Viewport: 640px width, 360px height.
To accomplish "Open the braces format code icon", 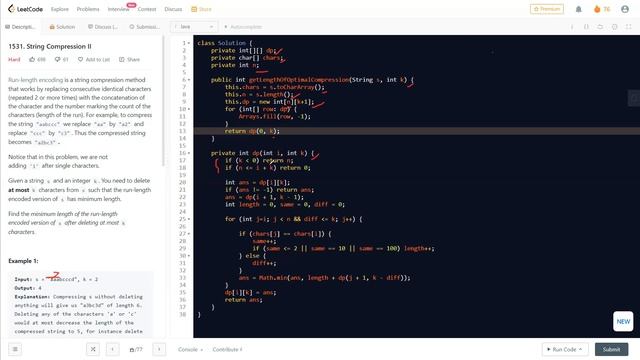I will [x=586, y=27].
